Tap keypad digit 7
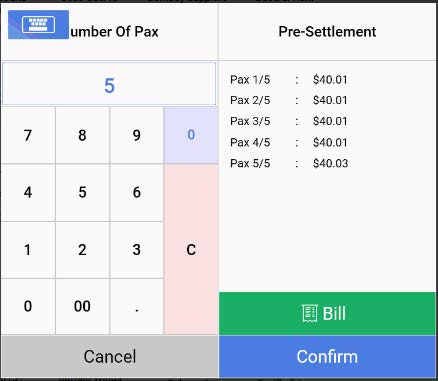 click(x=28, y=135)
